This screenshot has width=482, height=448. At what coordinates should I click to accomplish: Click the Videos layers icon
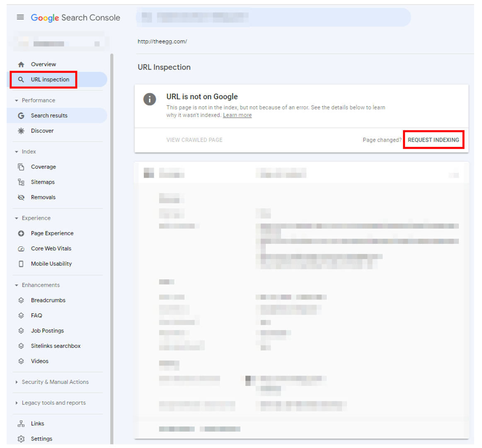(21, 361)
